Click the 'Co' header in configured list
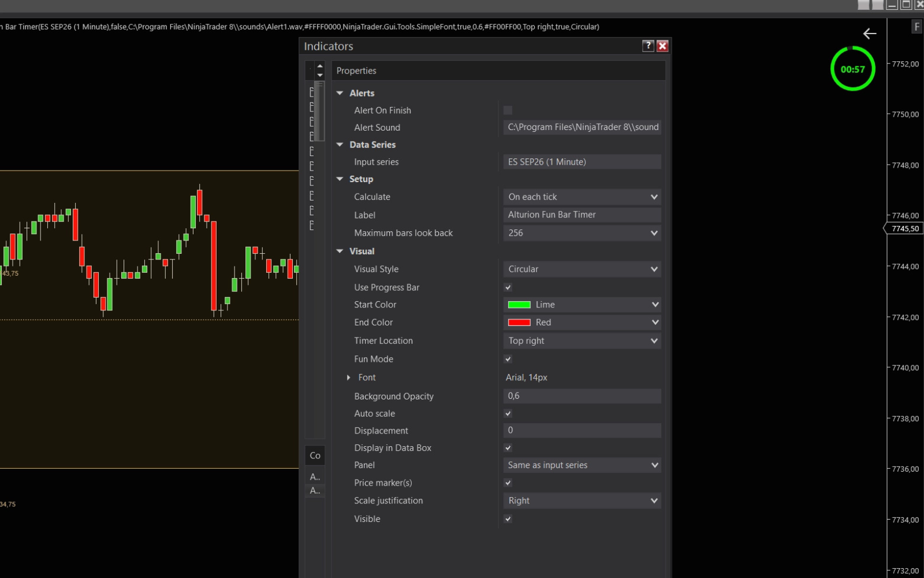The height and width of the screenshot is (578, 924). coord(315,455)
